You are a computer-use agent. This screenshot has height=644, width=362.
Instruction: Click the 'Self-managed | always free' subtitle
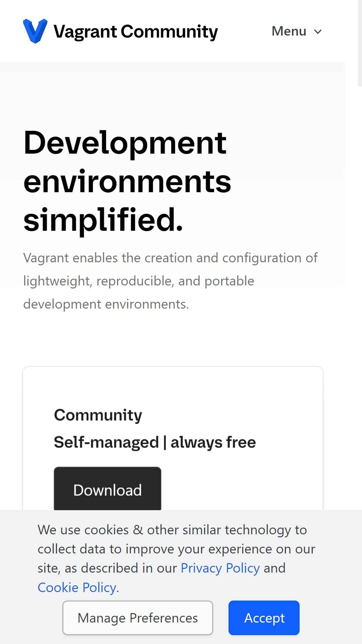[155, 442]
